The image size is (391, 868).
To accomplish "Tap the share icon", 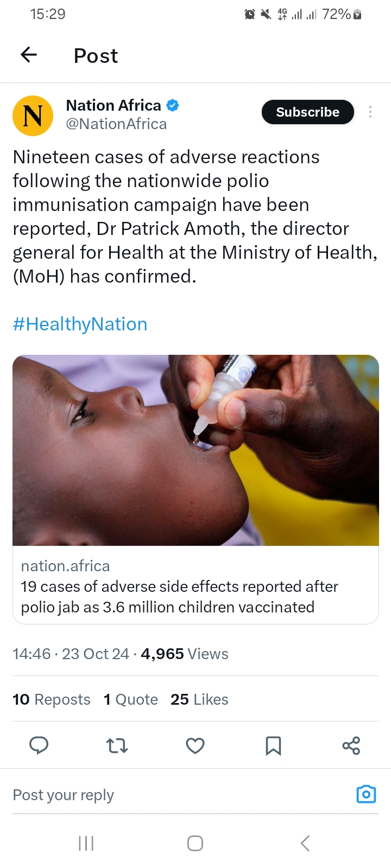I will pos(351,745).
